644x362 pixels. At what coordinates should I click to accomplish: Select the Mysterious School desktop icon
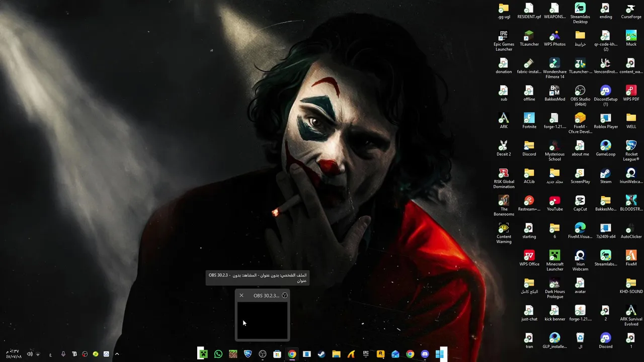[x=554, y=151]
